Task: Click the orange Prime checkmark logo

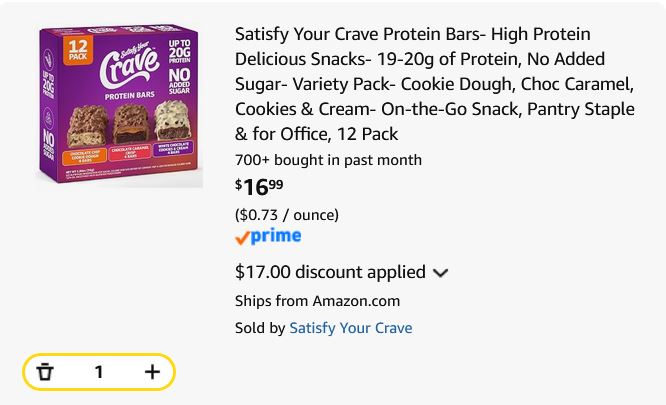Action: [x=242, y=238]
